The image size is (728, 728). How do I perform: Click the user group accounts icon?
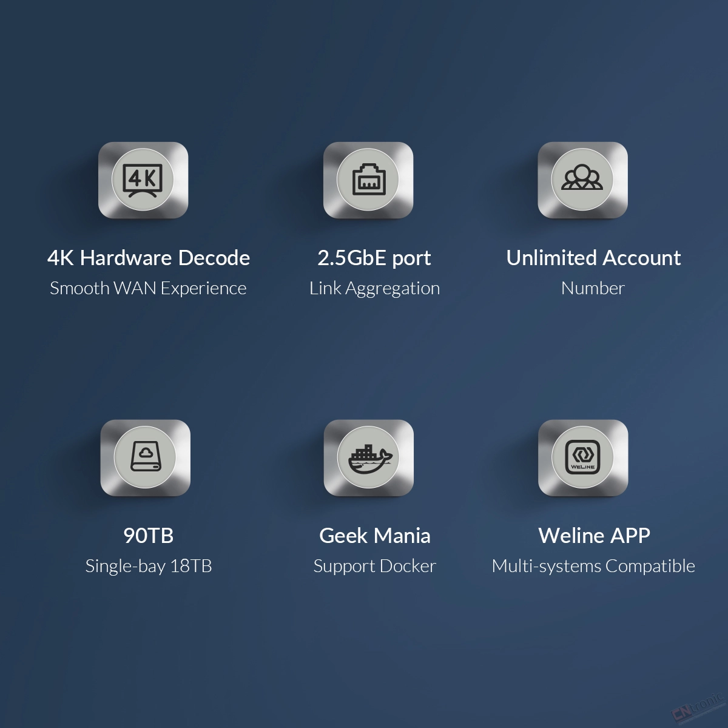[x=582, y=180]
